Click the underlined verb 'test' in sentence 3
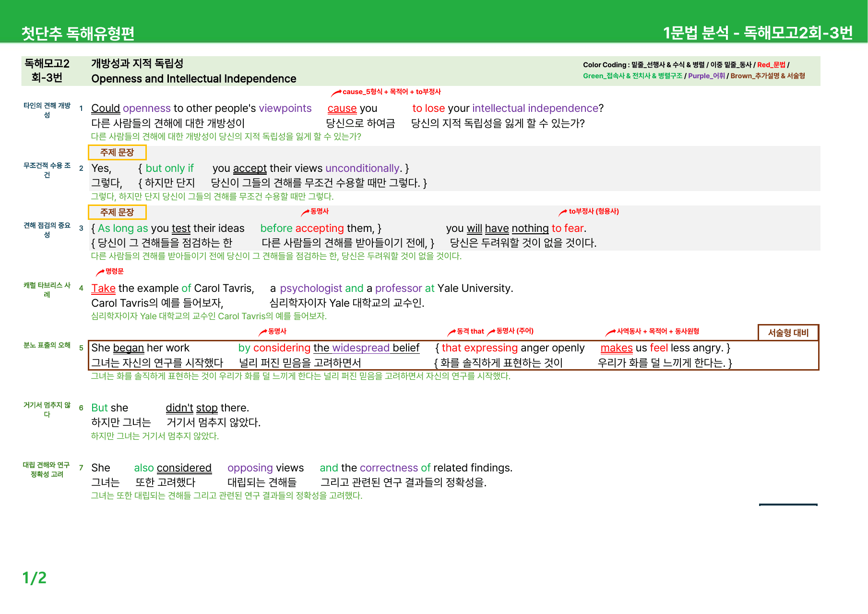This screenshot has height=614, width=868. pos(181,229)
